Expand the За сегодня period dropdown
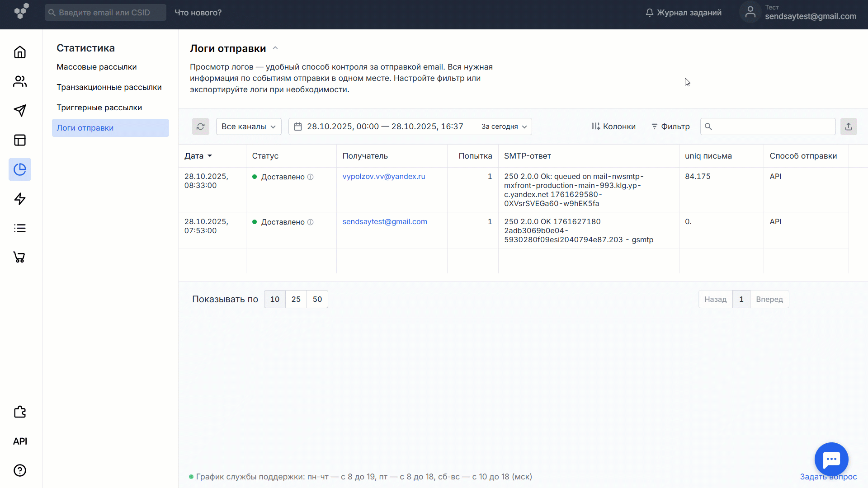The image size is (868, 488). pyautogui.click(x=504, y=127)
